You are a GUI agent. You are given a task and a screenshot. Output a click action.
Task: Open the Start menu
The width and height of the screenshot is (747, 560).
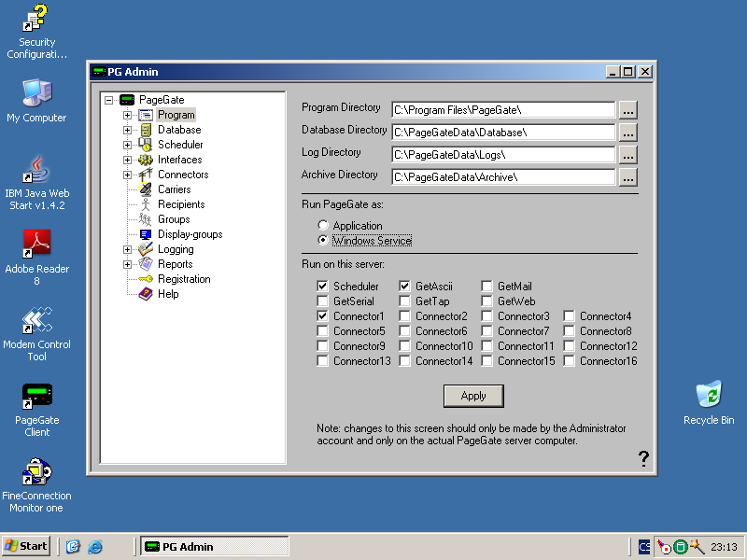click(26, 546)
